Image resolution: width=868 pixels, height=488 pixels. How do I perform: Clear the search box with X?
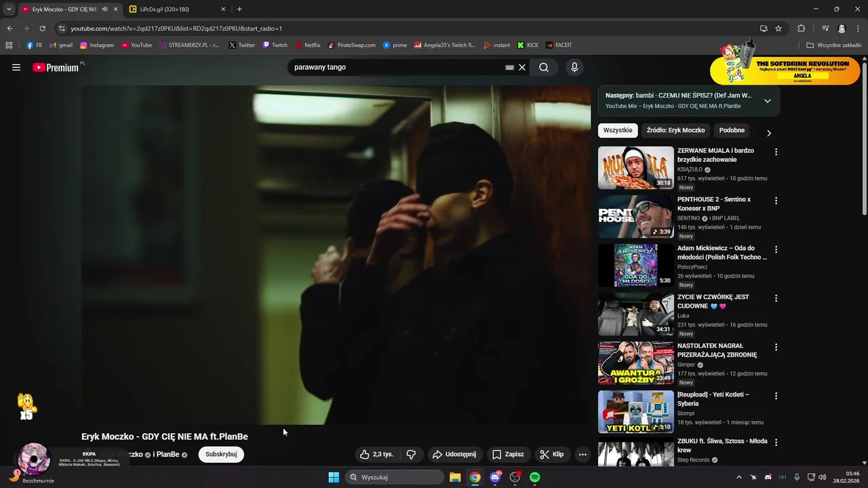(522, 67)
